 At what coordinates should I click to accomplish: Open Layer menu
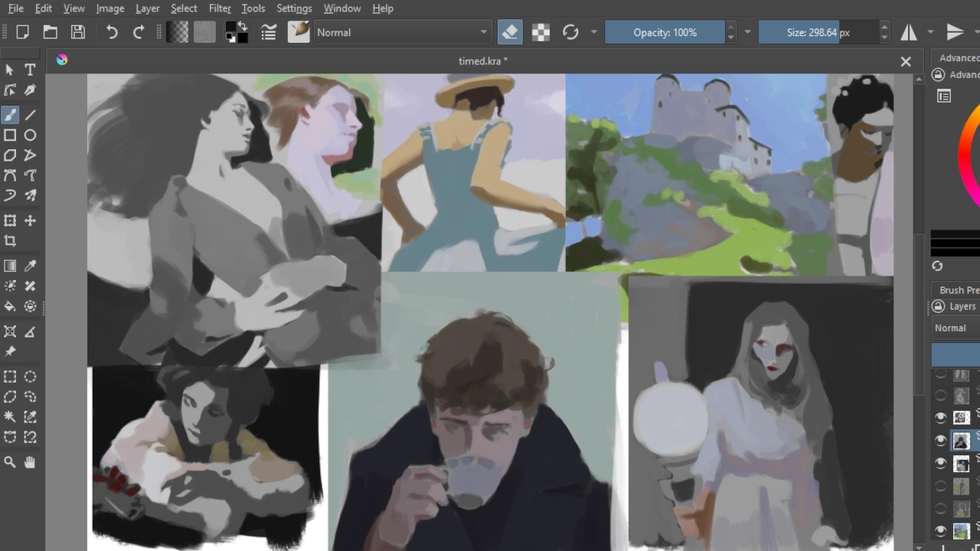[147, 8]
